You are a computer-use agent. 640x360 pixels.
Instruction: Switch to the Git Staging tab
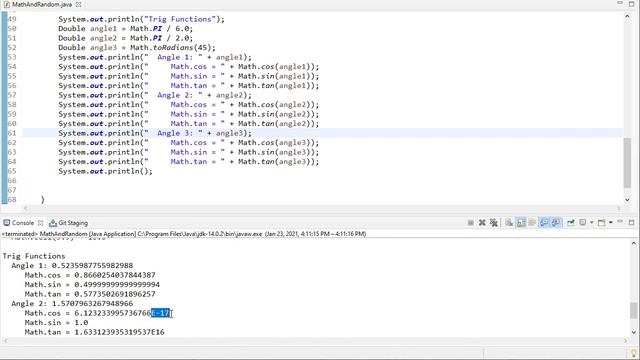(73, 223)
